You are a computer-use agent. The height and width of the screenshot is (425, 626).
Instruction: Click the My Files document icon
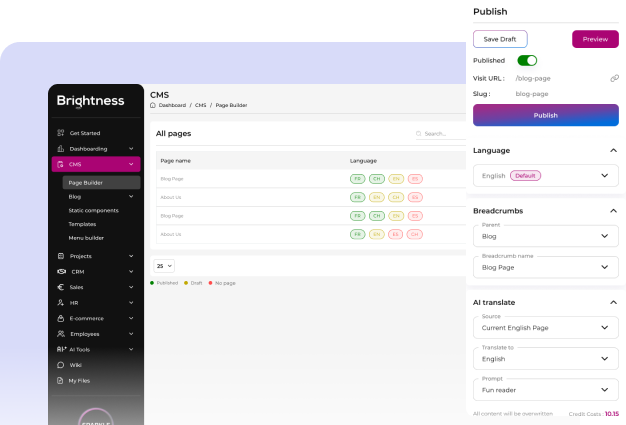pyautogui.click(x=61, y=381)
